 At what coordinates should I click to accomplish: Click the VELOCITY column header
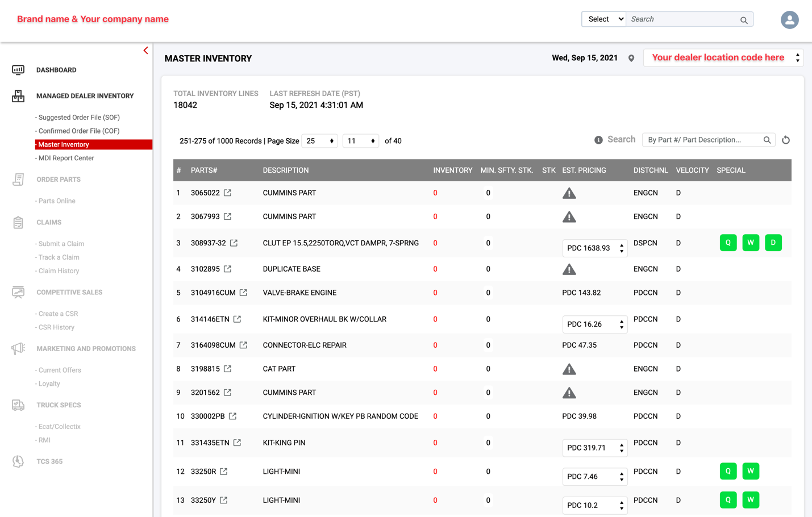(692, 170)
